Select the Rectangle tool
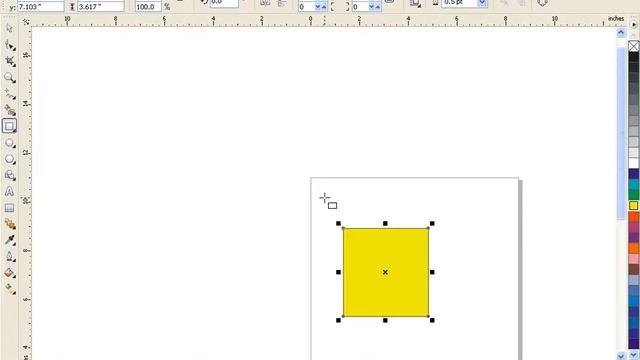 point(9,126)
